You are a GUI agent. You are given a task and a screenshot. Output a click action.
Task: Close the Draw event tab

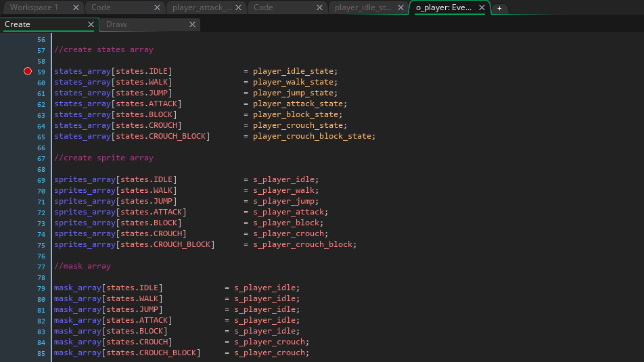pyautogui.click(x=192, y=24)
